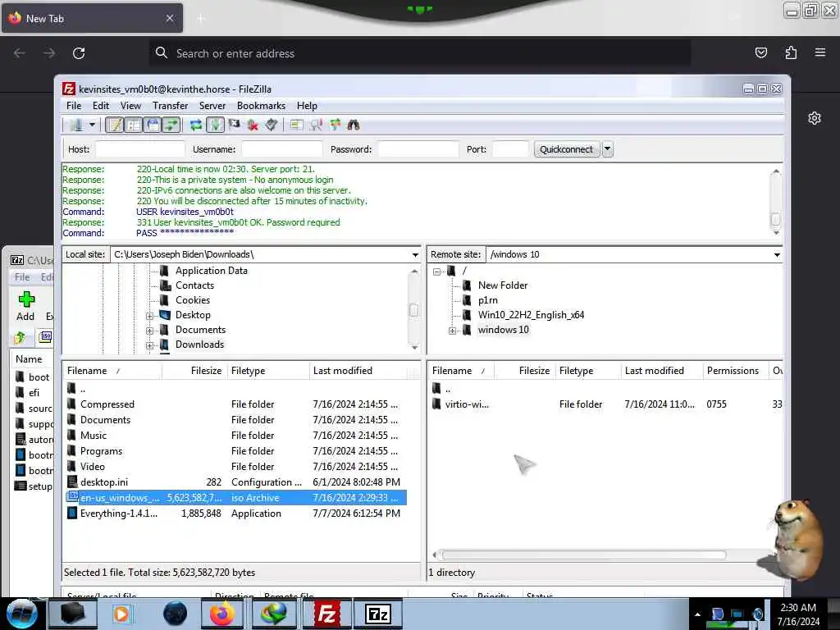
Task: Reload the page in Firefox
Action: tap(79, 53)
